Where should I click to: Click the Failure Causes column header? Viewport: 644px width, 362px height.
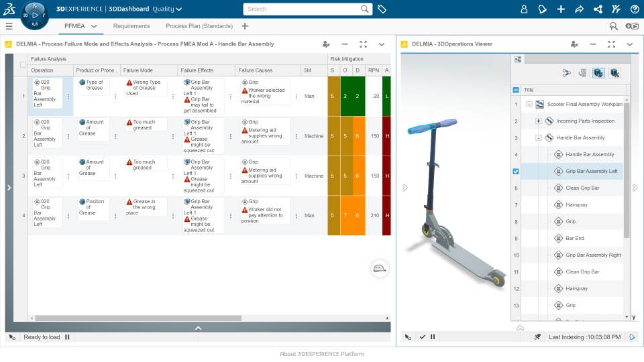click(268, 70)
